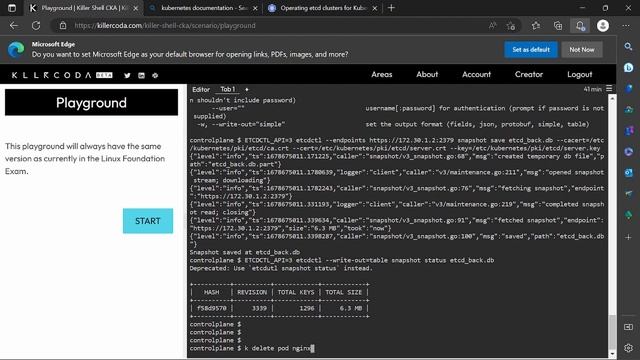Screen dimensions: 640x360
Task: Open the browser profile avatar
Action: 603,26
